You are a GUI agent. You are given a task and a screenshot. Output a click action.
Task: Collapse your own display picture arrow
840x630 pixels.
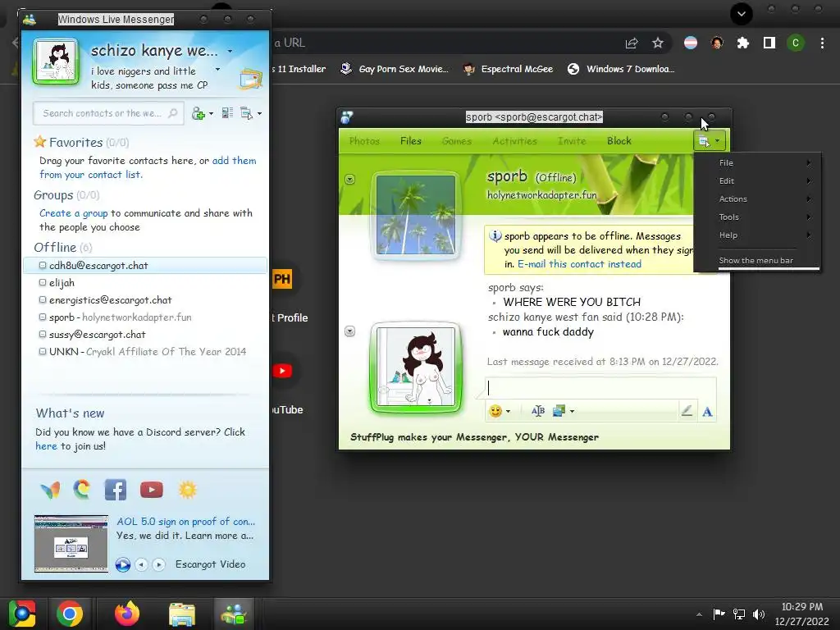click(x=349, y=331)
